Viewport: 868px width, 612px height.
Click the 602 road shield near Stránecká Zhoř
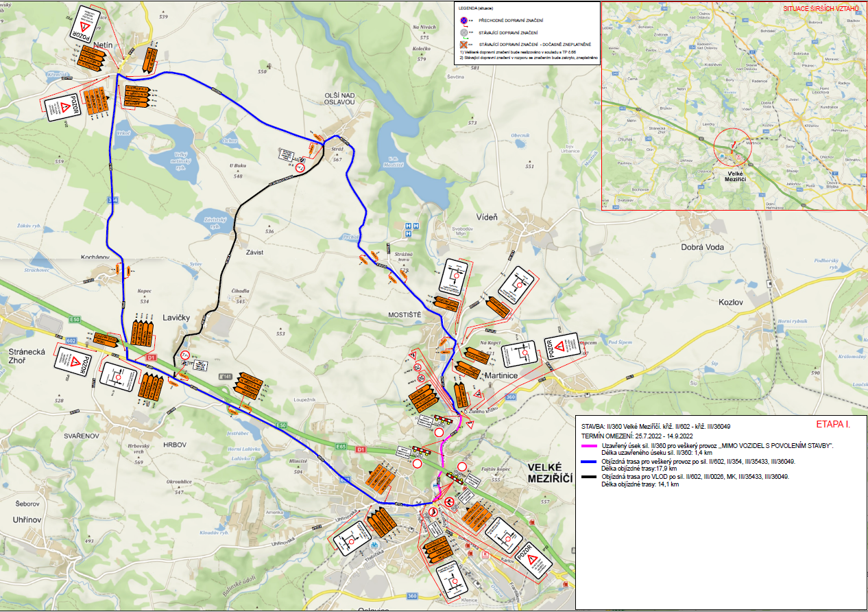(71, 340)
